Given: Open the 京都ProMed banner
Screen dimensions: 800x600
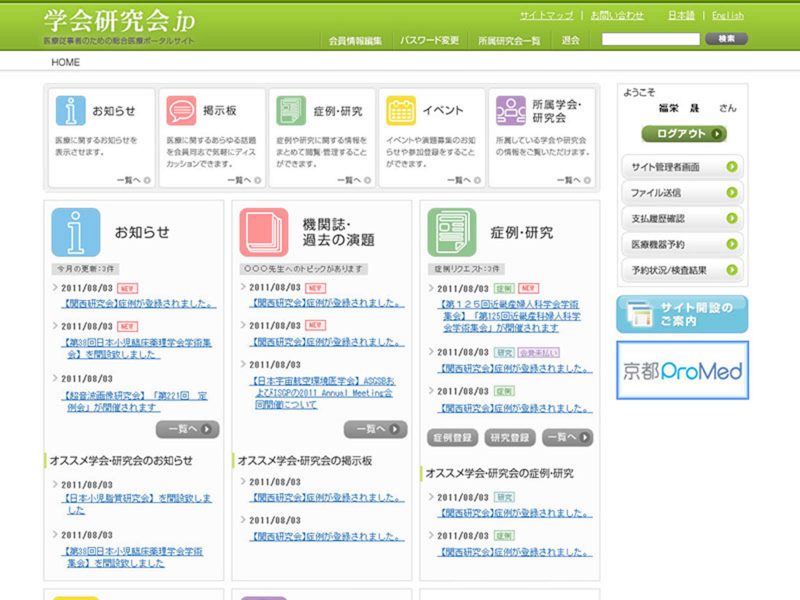Looking at the screenshot, I should point(682,371).
